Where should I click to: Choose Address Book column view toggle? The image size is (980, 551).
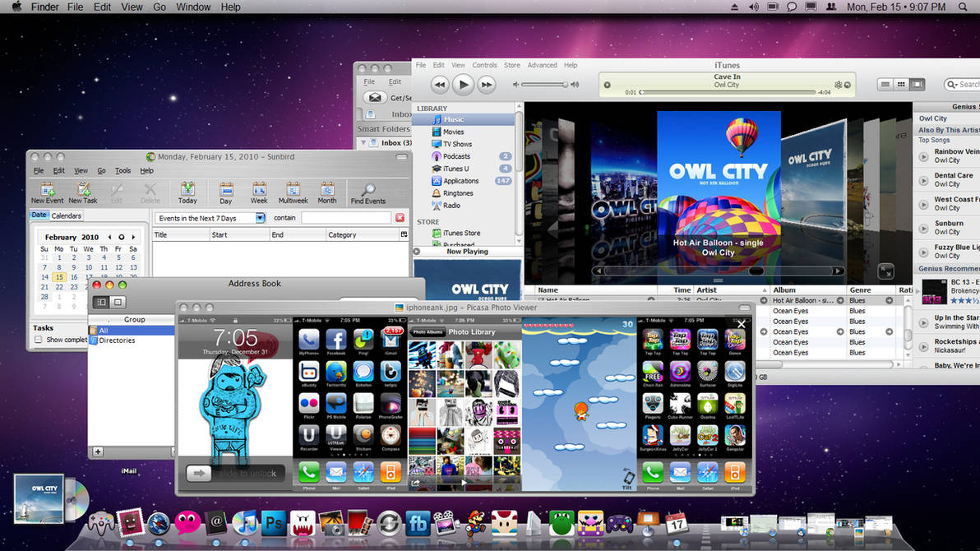point(101,302)
